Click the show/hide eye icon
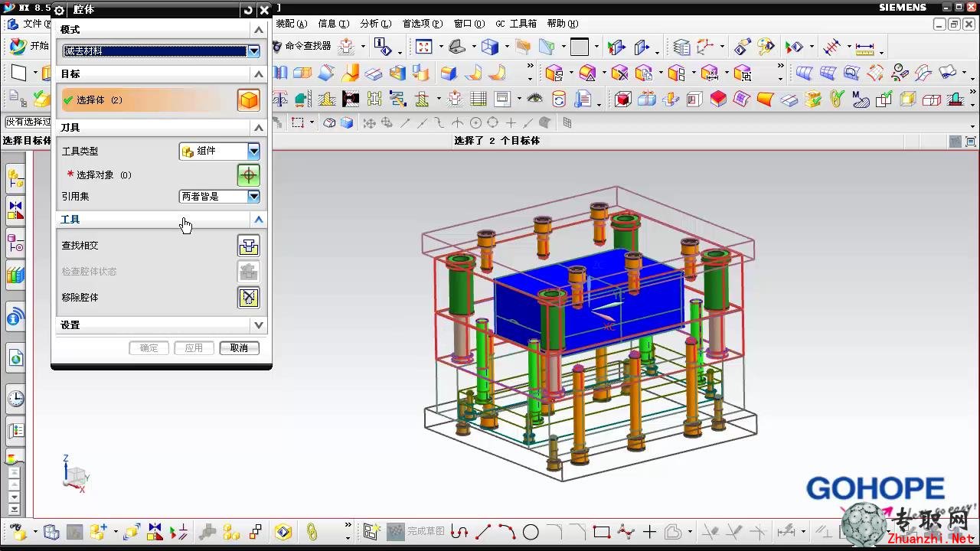 point(535,99)
